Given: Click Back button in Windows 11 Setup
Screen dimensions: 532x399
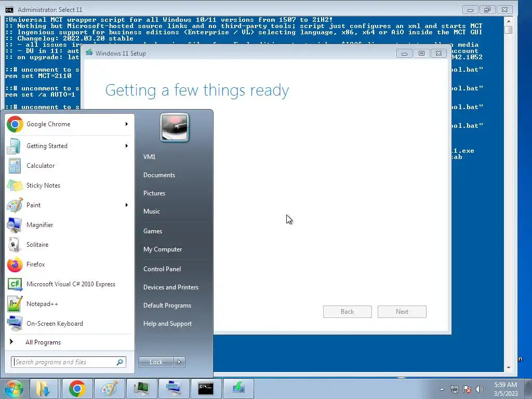Looking at the screenshot, I should [348, 312].
